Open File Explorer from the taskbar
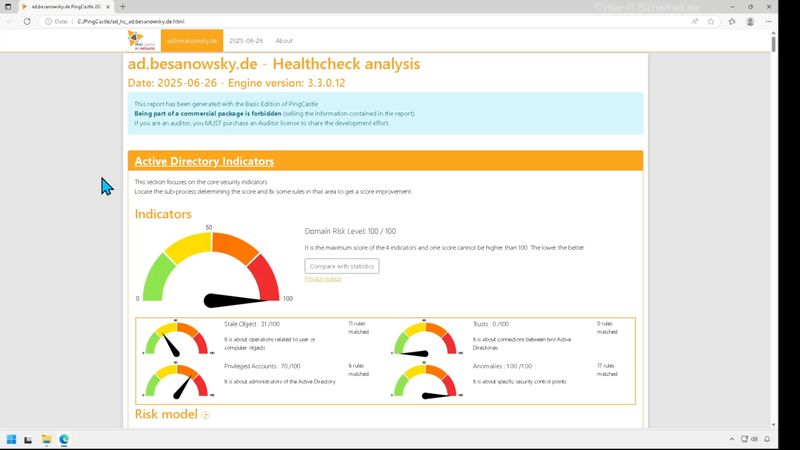This screenshot has height=450, width=800. [46, 439]
